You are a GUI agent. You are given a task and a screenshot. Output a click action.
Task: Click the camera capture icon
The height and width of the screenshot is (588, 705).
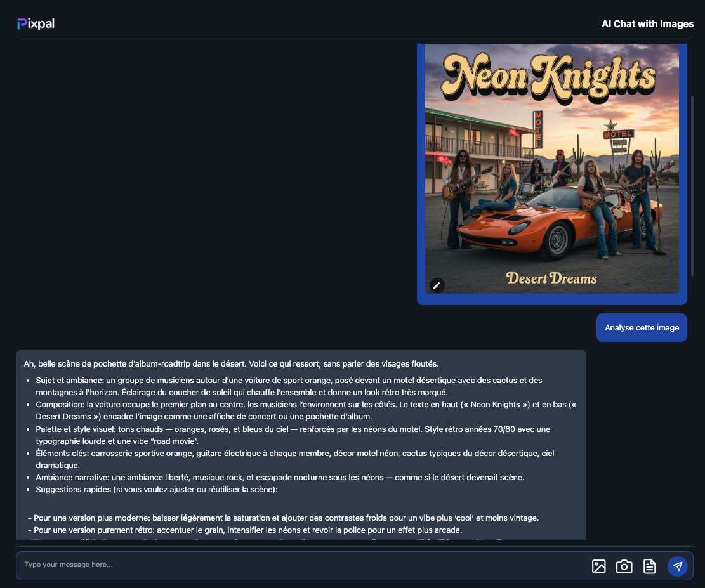624,566
